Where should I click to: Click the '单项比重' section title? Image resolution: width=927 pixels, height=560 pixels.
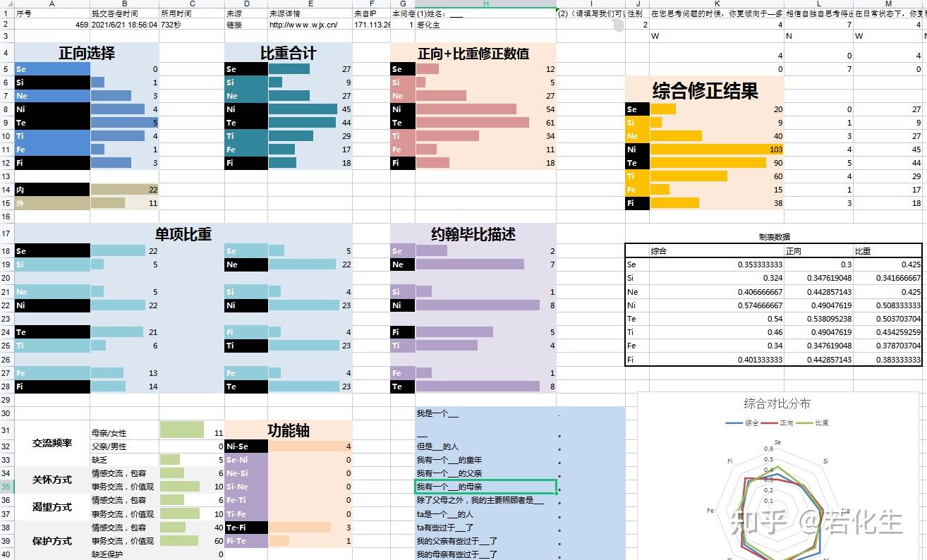(183, 234)
